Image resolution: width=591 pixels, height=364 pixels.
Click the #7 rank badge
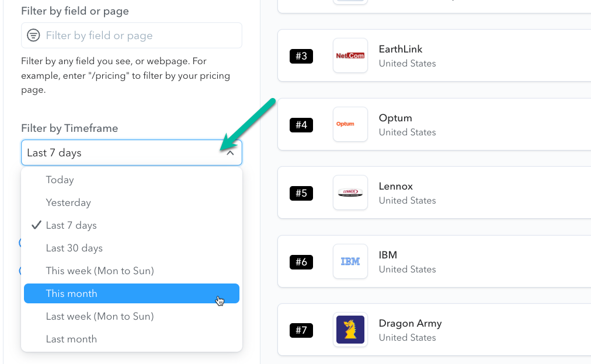[301, 330]
